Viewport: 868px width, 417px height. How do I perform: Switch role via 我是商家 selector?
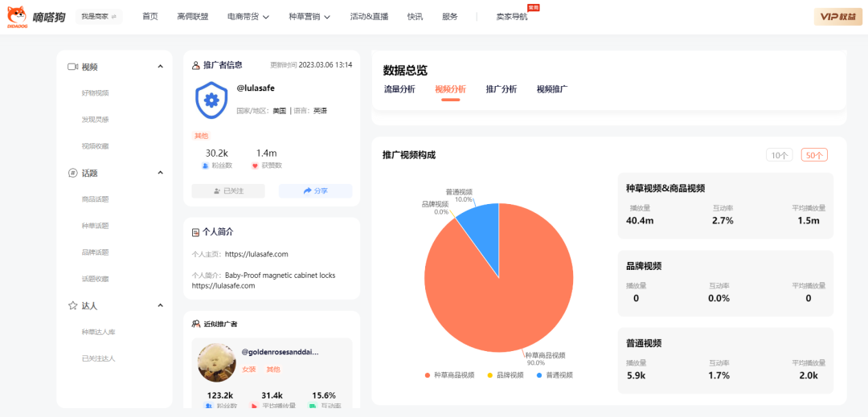[x=99, y=17]
